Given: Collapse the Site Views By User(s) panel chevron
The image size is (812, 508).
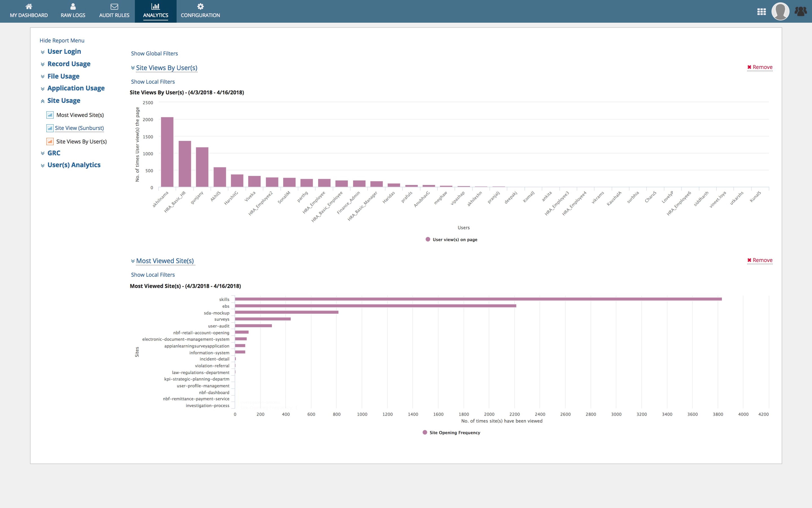Looking at the screenshot, I should coord(133,68).
